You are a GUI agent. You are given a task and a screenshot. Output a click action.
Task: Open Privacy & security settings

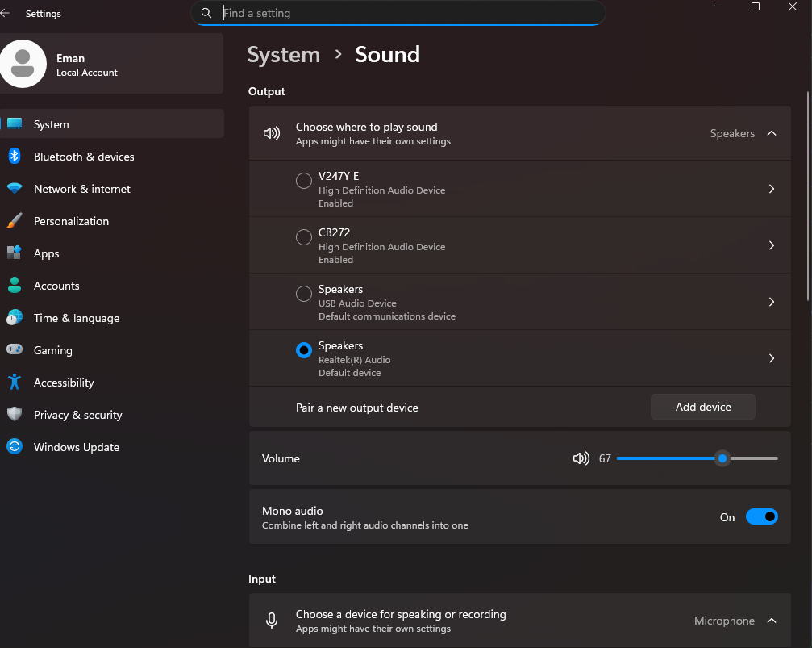(x=112, y=414)
